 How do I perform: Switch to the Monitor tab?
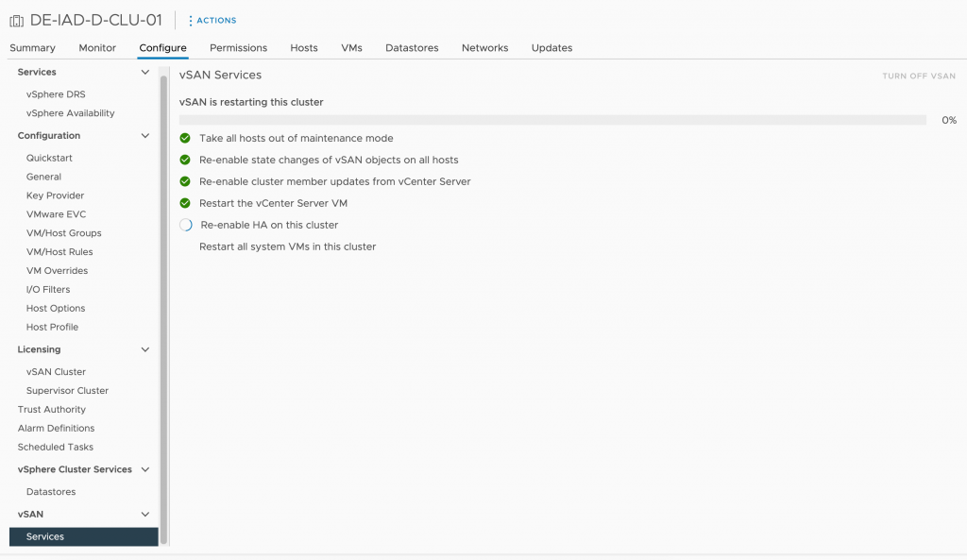(96, 47)
